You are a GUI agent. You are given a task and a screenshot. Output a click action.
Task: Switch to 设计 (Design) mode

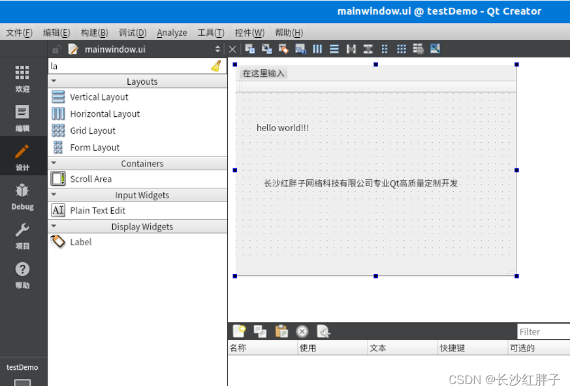pos(22,157)
